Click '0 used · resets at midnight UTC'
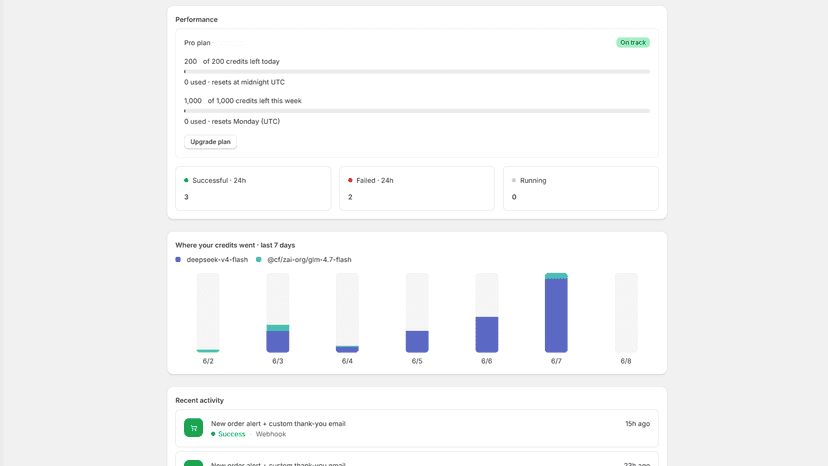 [234, 82]
